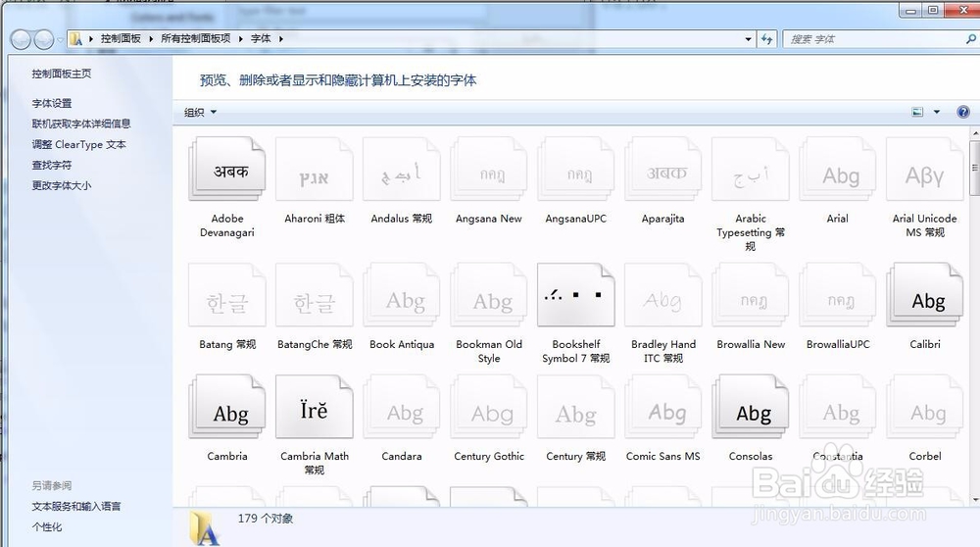Select the Corbel font icon
The width and height of the screenshot is (980, 547).
[924, 407]
